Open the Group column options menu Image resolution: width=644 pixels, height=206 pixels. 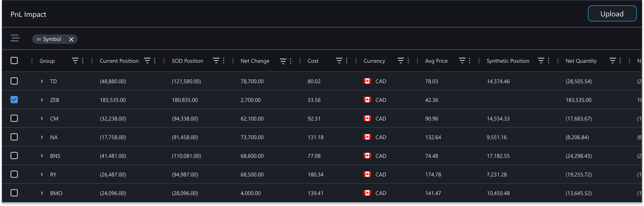tap(82, 60)
